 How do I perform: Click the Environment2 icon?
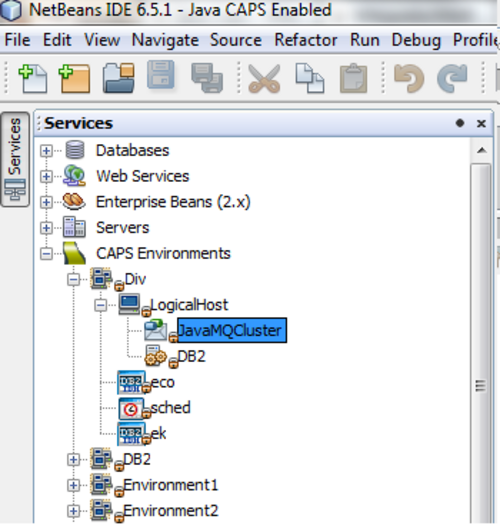(x=102, y=510)
